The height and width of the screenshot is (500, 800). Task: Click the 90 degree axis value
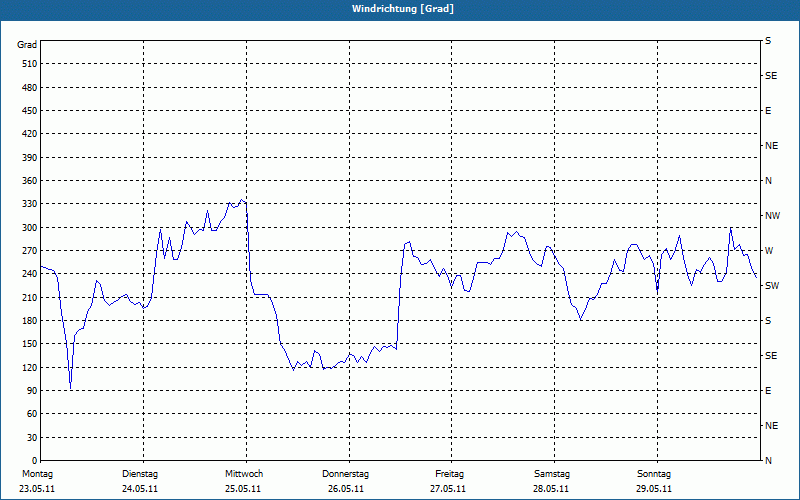pos(32,391)
